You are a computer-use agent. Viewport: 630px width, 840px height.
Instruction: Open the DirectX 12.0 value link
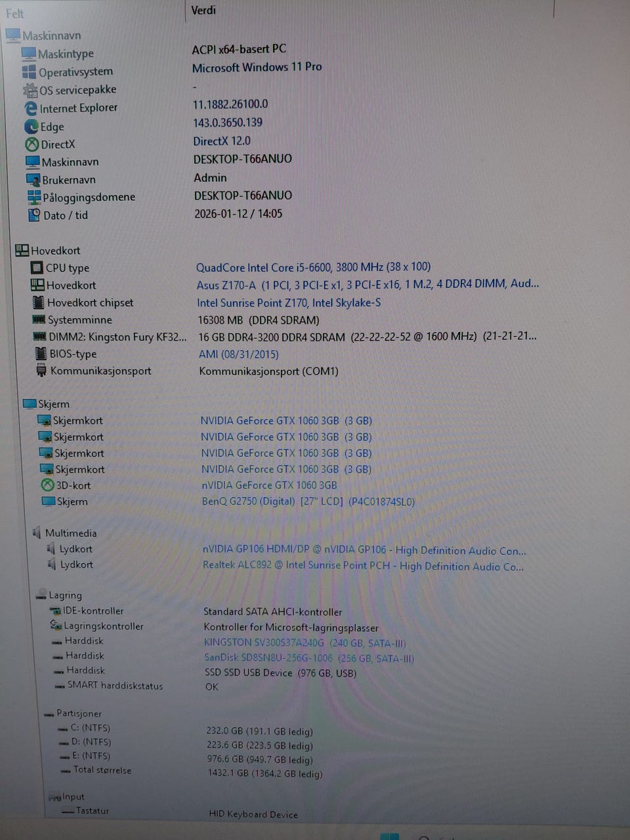pos(222,140)
